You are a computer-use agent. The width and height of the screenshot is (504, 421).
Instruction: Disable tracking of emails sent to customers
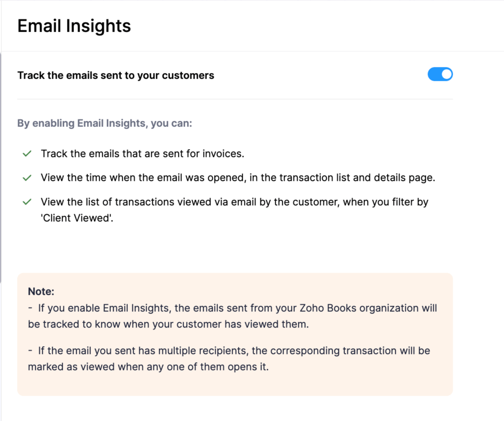[x=440, y=74]
